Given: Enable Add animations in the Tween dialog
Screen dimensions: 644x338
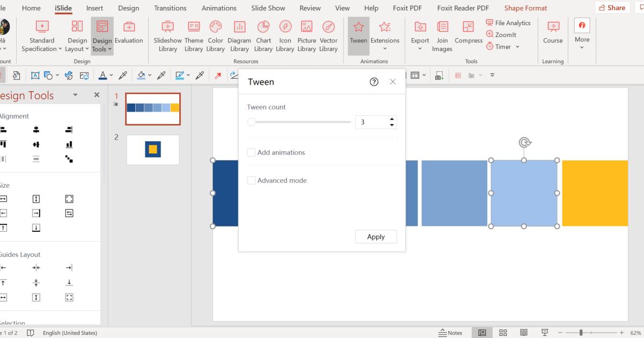Looking at the screenshot, I should pos(252,152).
